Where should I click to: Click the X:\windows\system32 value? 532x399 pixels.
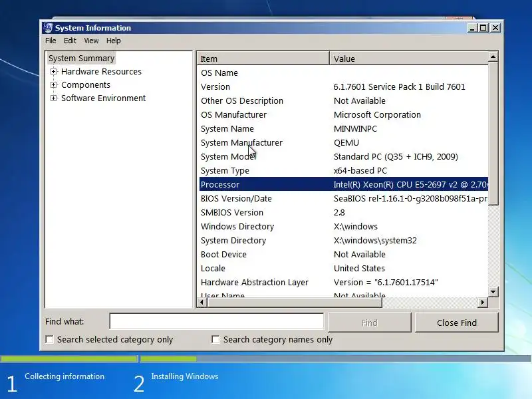coord(375,241)
